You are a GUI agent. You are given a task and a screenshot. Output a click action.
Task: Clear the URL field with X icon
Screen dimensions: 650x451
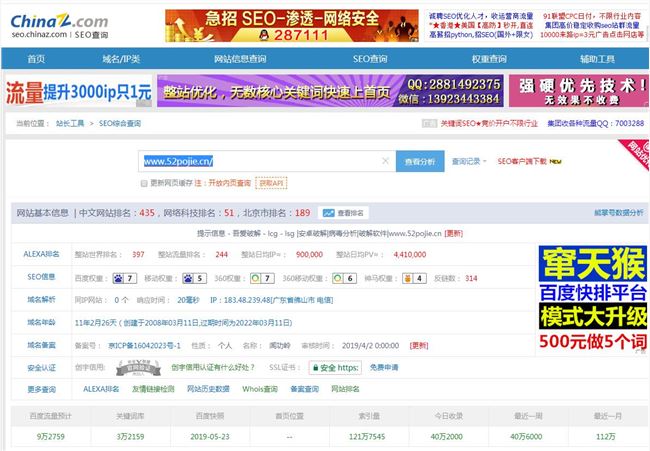[x=385, y=161]
